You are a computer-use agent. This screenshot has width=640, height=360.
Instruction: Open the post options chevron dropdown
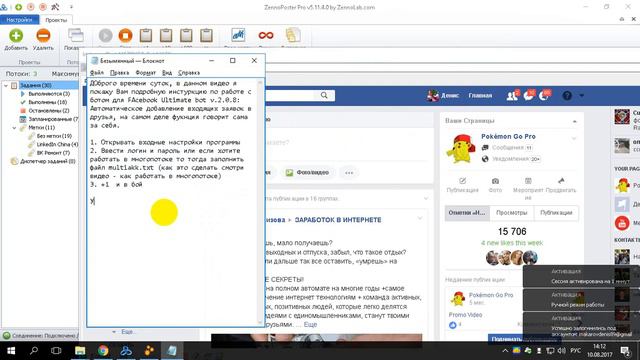[420, 218]
